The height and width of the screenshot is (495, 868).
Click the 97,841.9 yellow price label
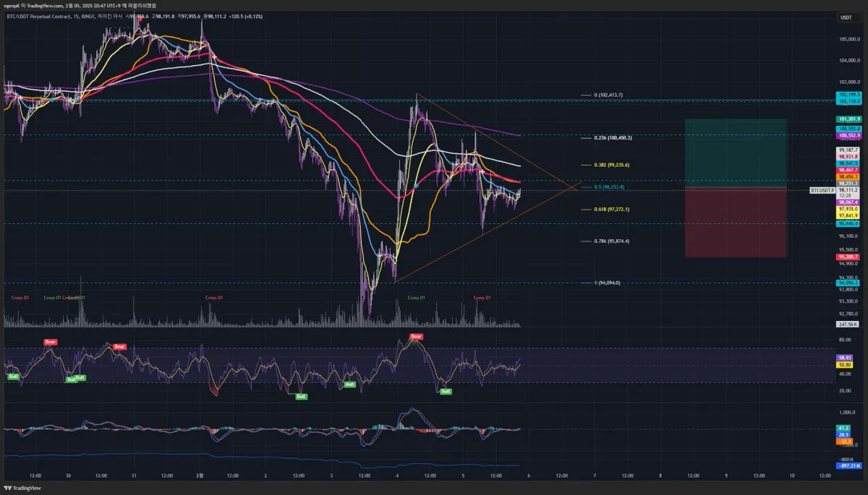pyautogui.click(x=848, y=215)
